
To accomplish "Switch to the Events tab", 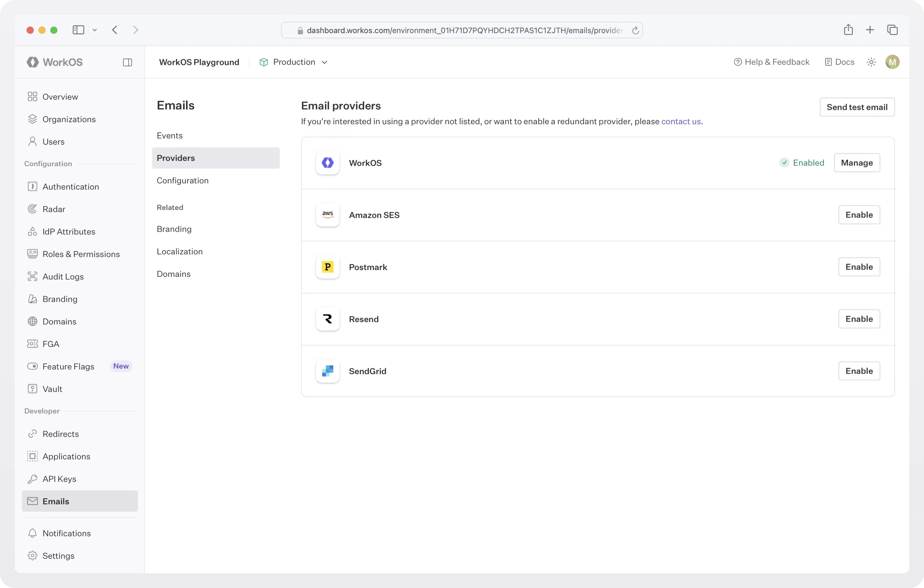I will click(170, 135).
